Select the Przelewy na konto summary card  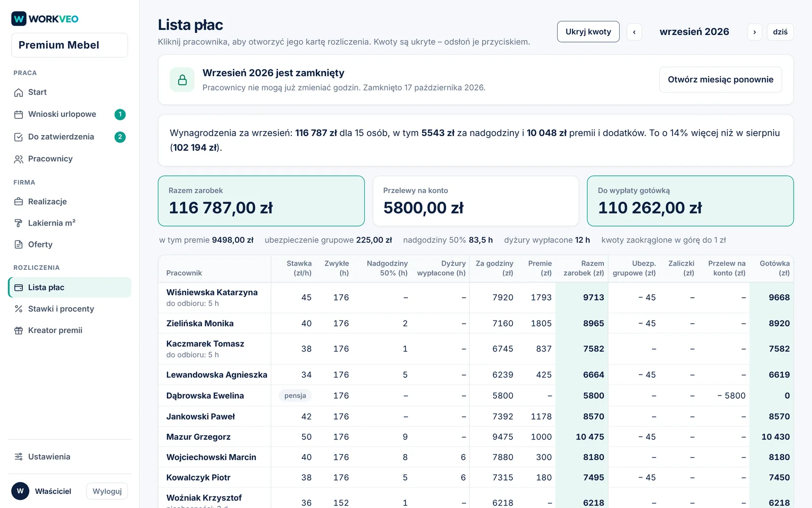476,201
